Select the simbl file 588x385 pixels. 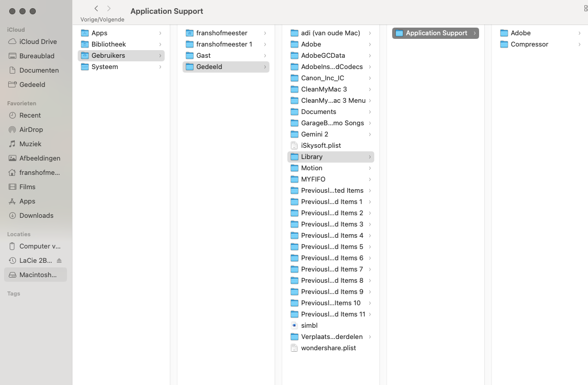click(x=331, y=325)
